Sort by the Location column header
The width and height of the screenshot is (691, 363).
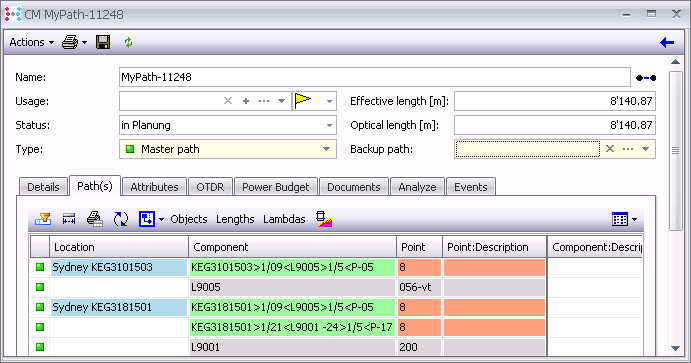[x=119, y=247]
